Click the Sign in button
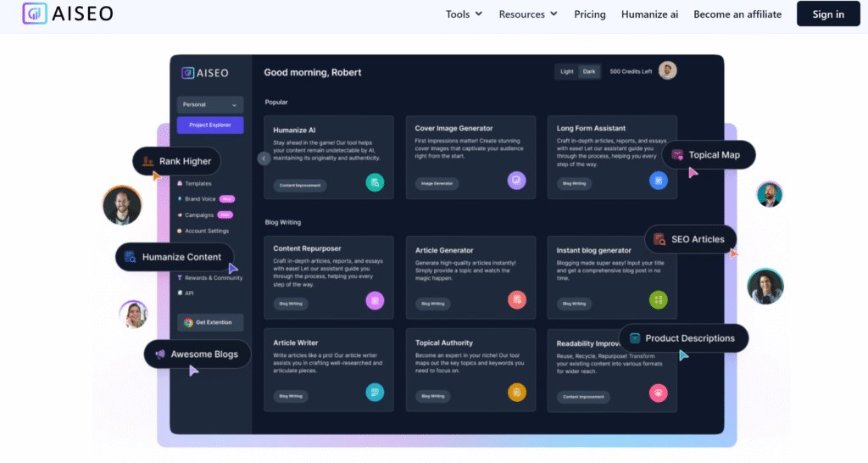Screen dimensions: 868x463 827,14
